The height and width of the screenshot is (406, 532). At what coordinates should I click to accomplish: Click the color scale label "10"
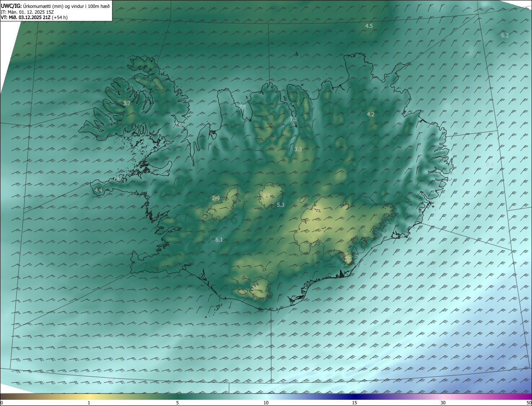(x=266, y=403)
